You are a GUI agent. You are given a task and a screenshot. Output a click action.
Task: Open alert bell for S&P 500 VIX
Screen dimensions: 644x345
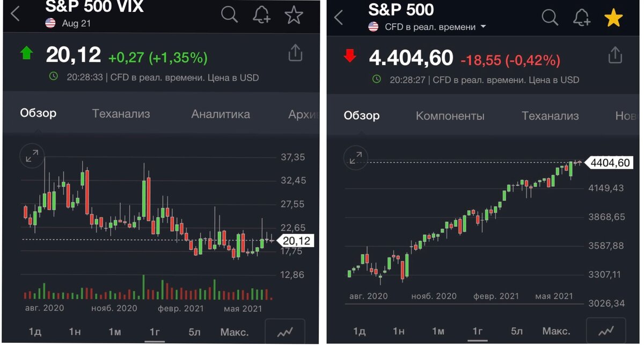tap(261, 15)
